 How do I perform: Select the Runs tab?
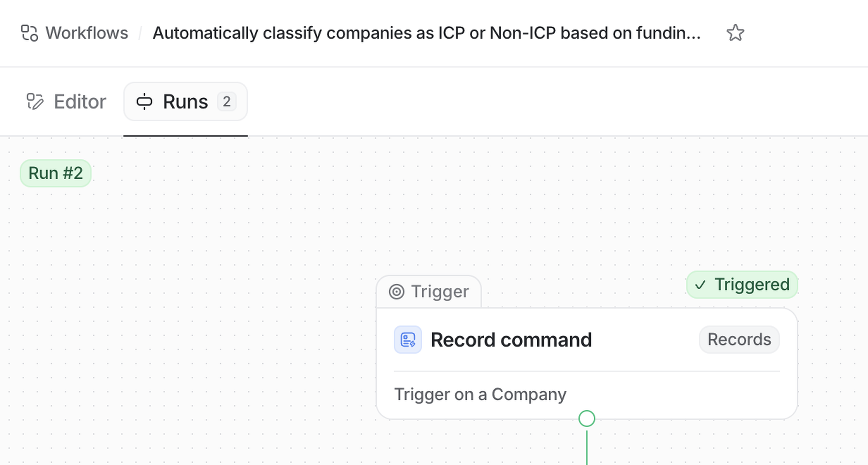(x=185, y=101)
